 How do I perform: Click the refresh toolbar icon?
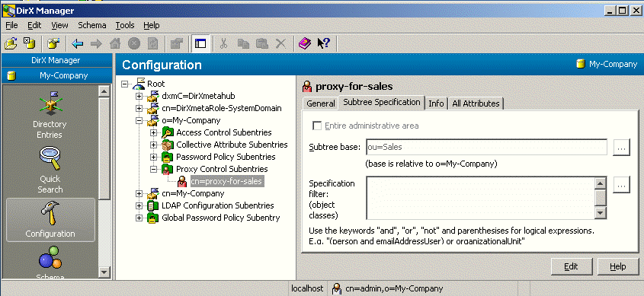(152, 43)
